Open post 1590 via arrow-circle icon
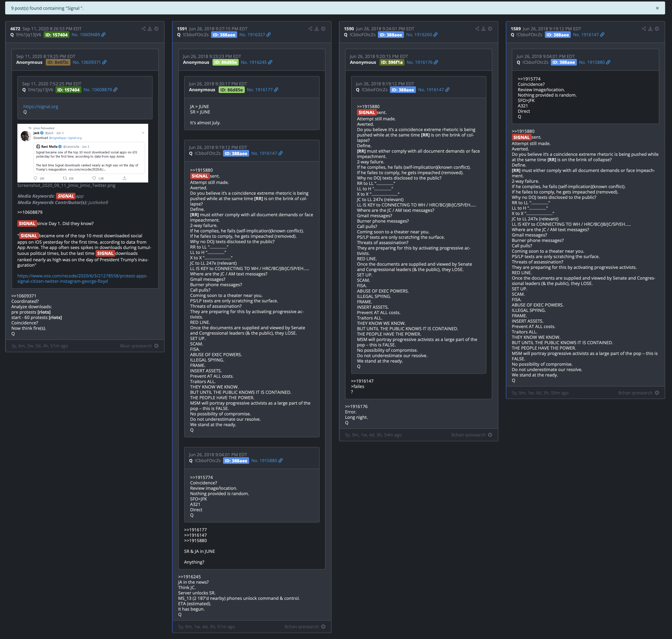The width and height of the screenshot is (672, 639). pos(490,29)
